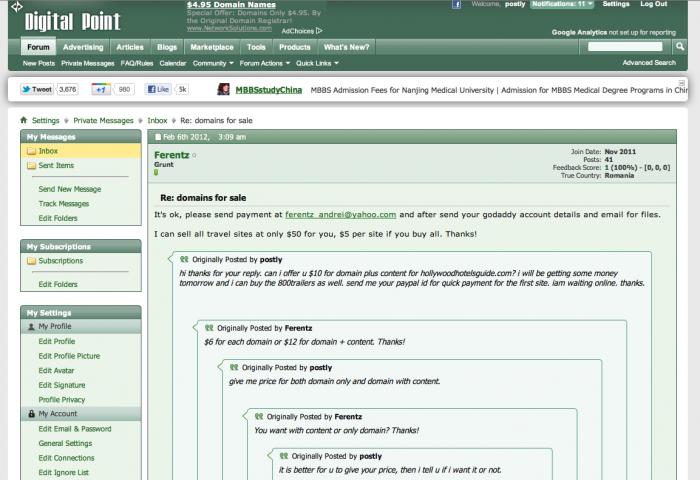Click Private Messages breadcrumb link
Viewport: 700px width, 480px height.
tap(103, 121)
